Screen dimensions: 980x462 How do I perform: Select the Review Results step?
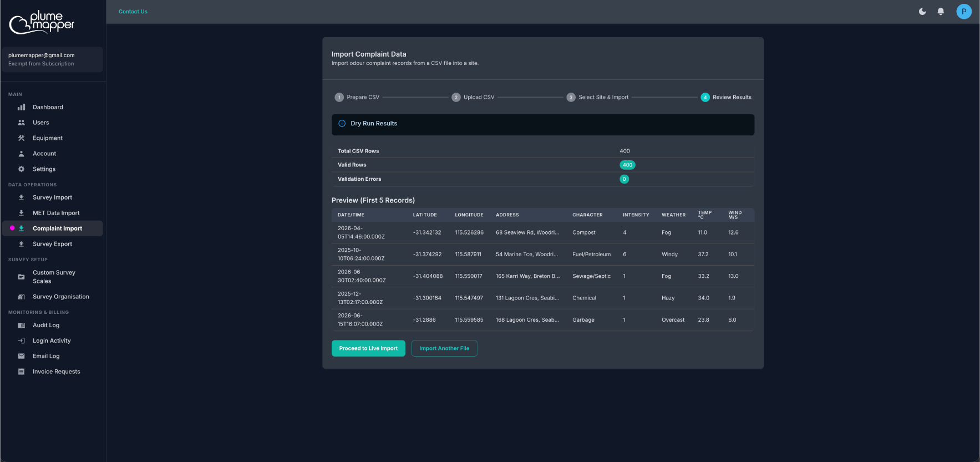point(726,97)
